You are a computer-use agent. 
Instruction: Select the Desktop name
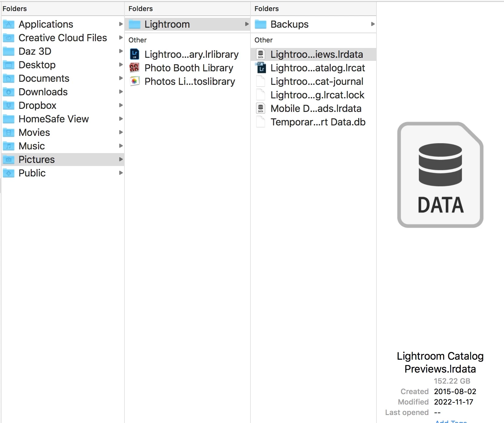(x=37, y=65)
